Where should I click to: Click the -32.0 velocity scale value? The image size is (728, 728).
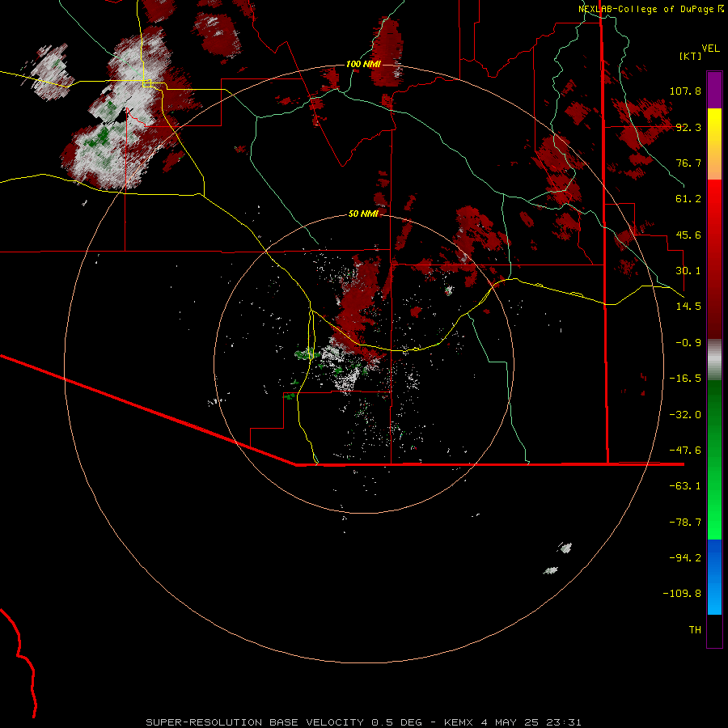click(685, 415)
